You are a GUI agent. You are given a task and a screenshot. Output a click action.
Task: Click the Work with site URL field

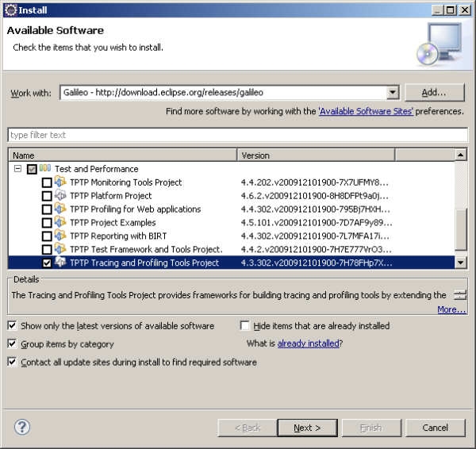(x=224, y=92)
